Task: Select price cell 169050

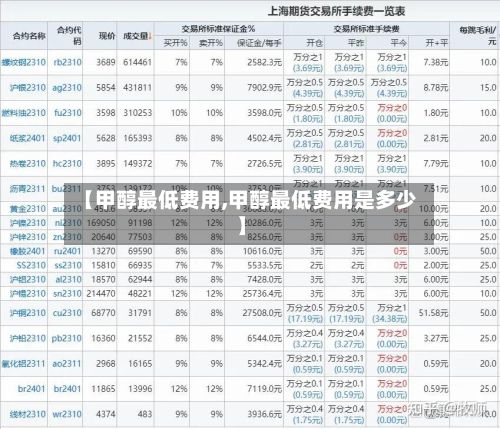Action: [101, 223]
